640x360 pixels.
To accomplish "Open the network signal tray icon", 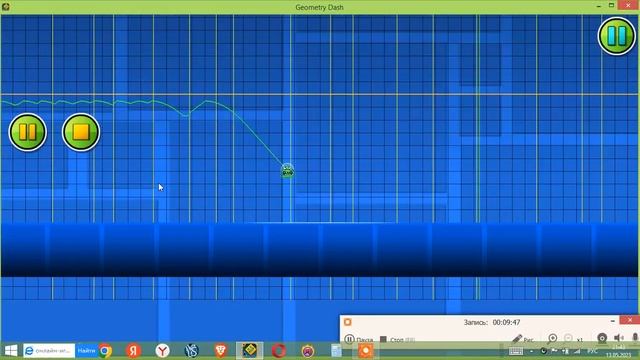I will point(577,351).
